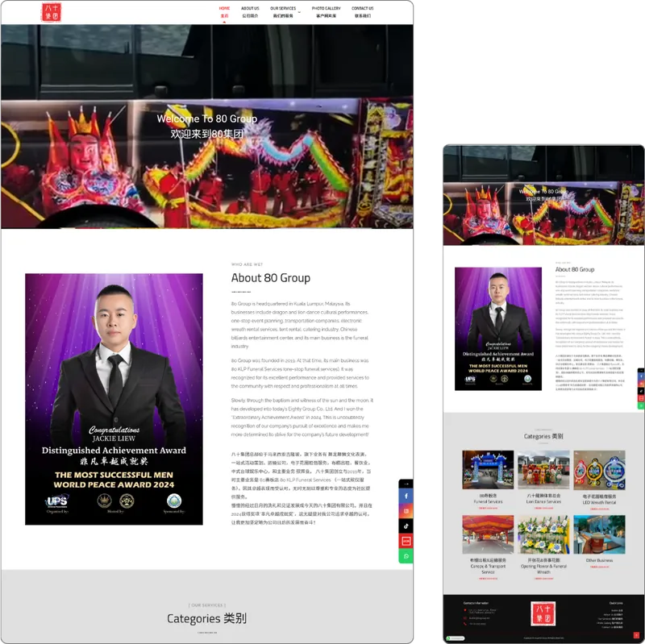Click red 'more' link under LED Wreath Rental

coord(599,509)
